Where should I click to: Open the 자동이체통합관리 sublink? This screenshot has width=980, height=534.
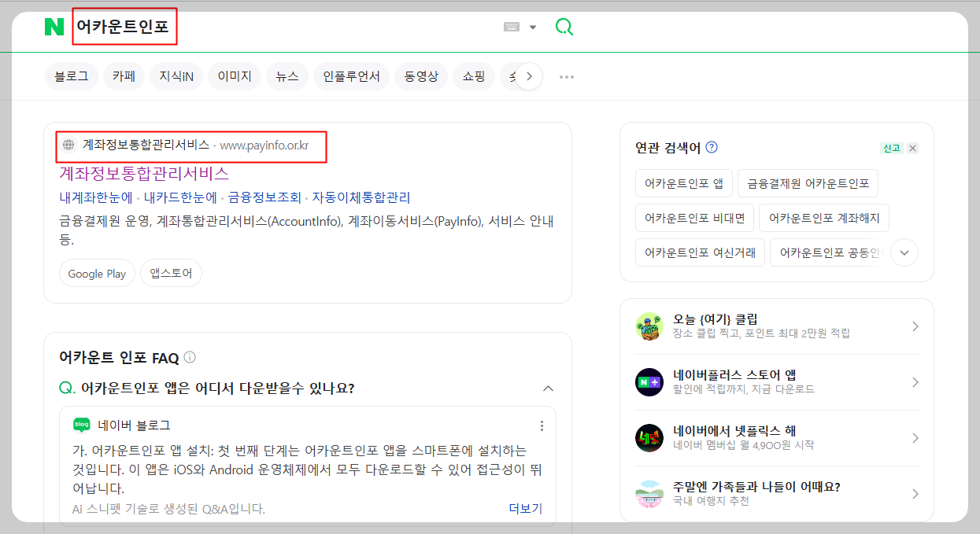361,197
